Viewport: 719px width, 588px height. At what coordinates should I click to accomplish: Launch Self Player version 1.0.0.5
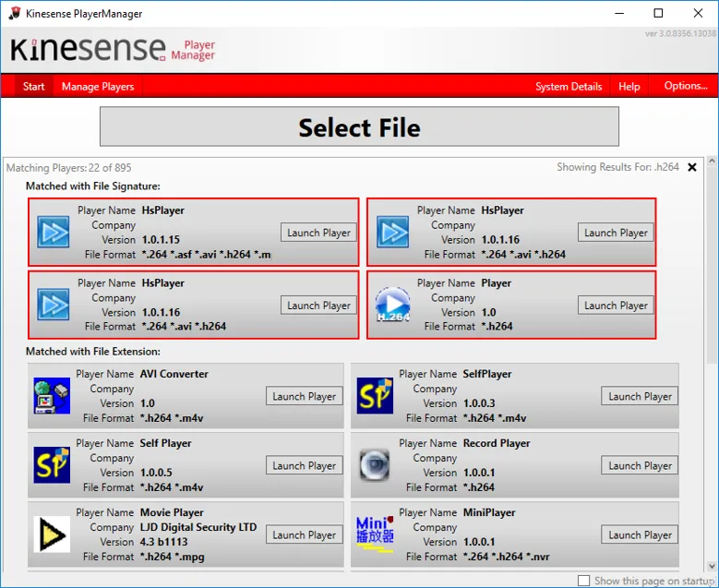(x=304, y=465)
